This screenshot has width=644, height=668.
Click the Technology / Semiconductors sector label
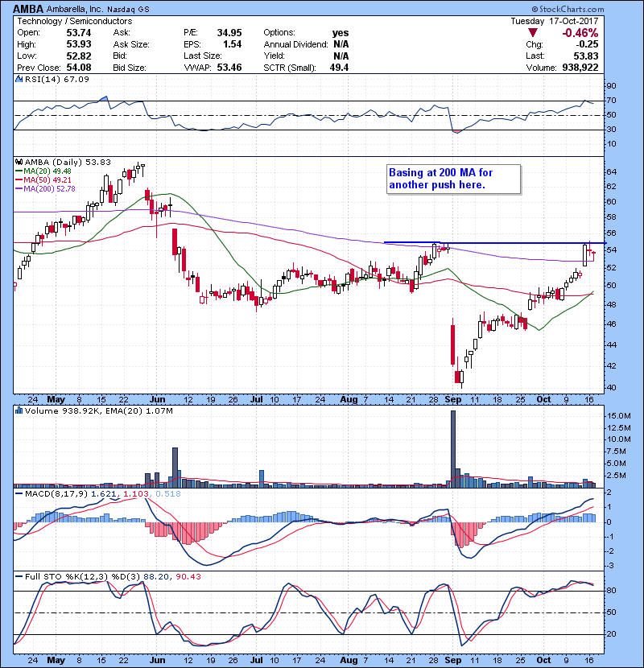click(75, 21)
